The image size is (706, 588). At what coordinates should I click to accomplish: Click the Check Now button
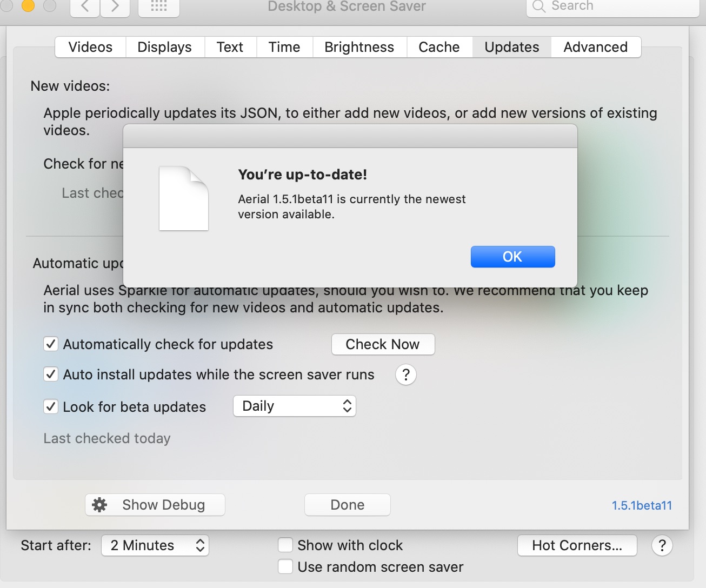coord(383,344)
